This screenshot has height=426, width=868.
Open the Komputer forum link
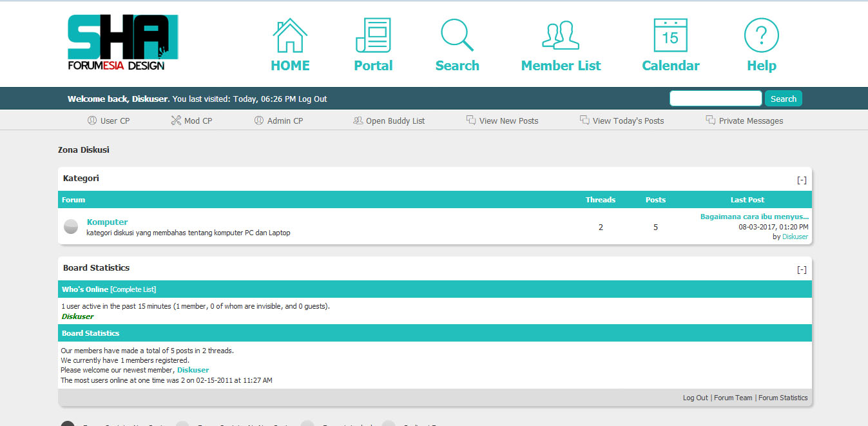107,222
